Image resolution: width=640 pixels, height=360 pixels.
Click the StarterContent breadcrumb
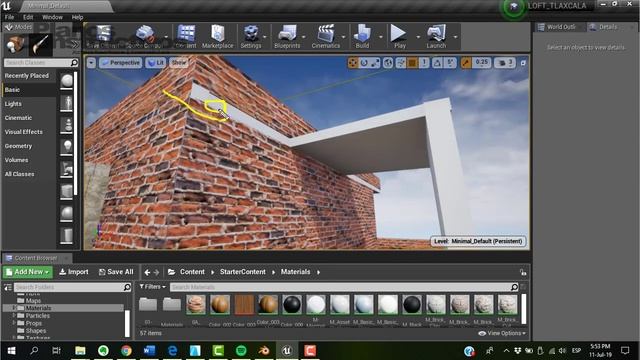tap(242, 272)
